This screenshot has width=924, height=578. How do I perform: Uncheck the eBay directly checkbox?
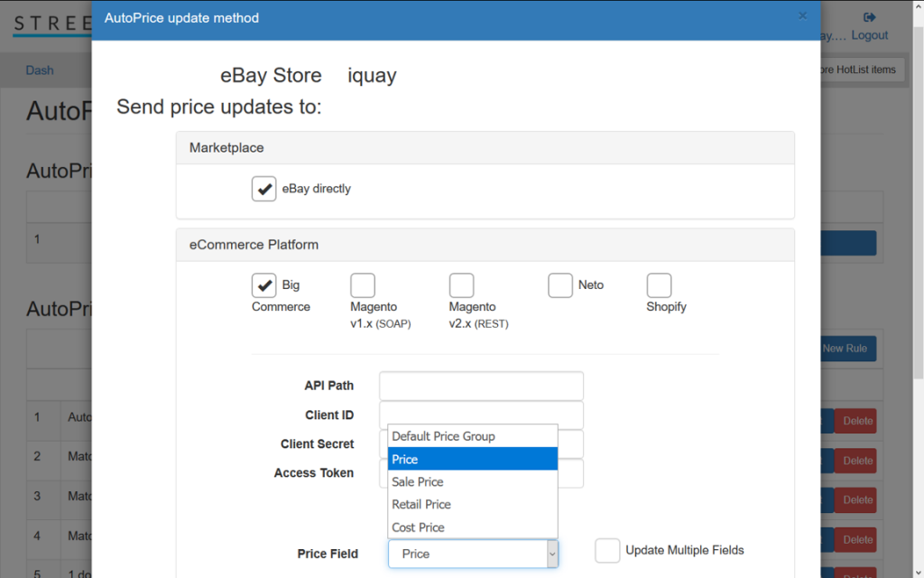(x=264, y=189)
